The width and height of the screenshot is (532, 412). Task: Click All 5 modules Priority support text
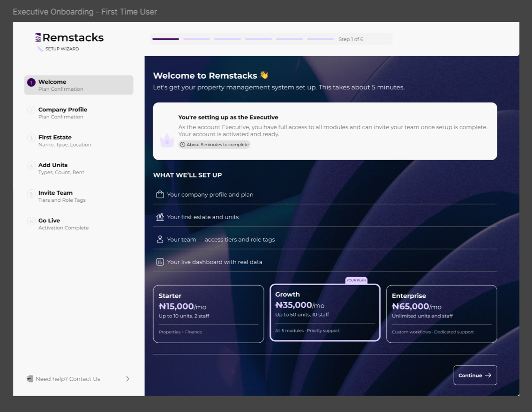pyautogui.click(x=307, y=331)
